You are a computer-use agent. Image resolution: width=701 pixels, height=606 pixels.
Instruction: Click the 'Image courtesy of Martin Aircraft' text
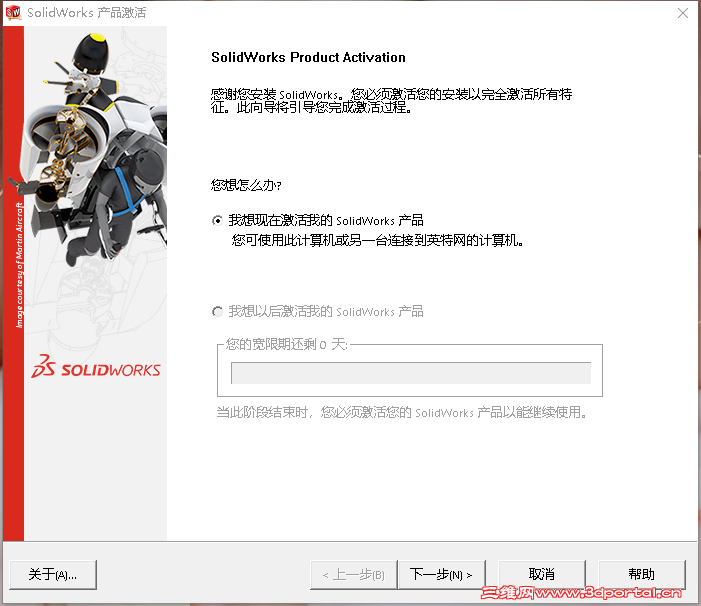[x=19, y=265]
